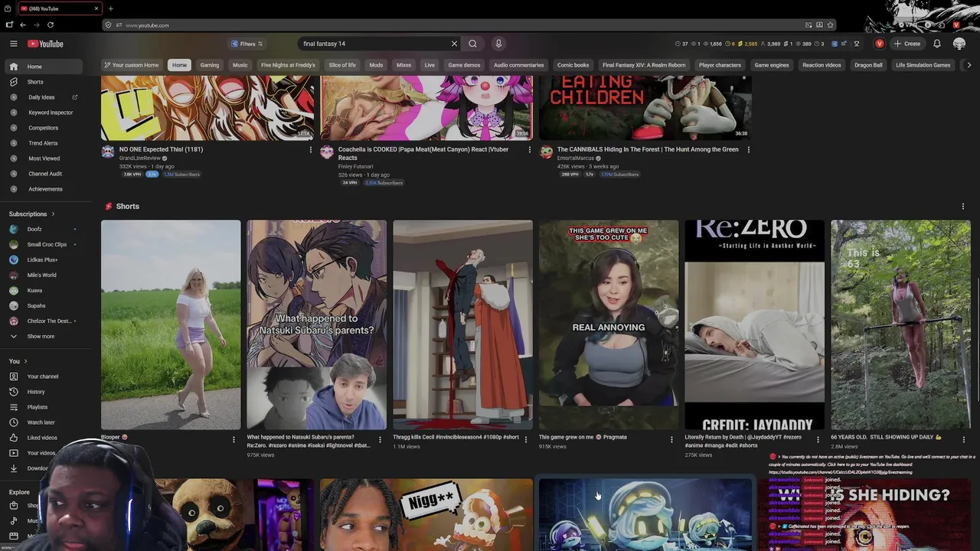
Task: Open options for NO ONE Expected This video
Action: click(x=310, y=150)
